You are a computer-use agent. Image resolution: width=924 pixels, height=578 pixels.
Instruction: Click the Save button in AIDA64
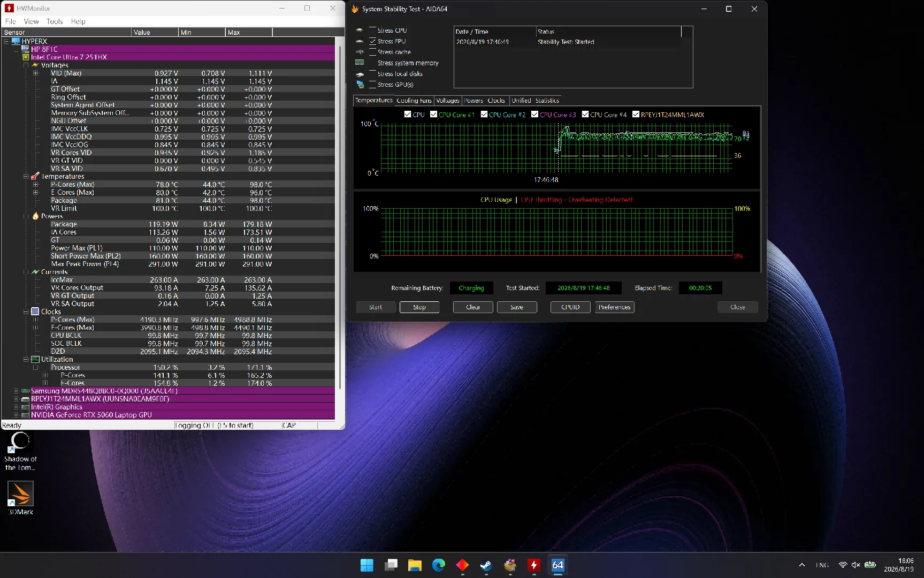click(x=517, y=307)
